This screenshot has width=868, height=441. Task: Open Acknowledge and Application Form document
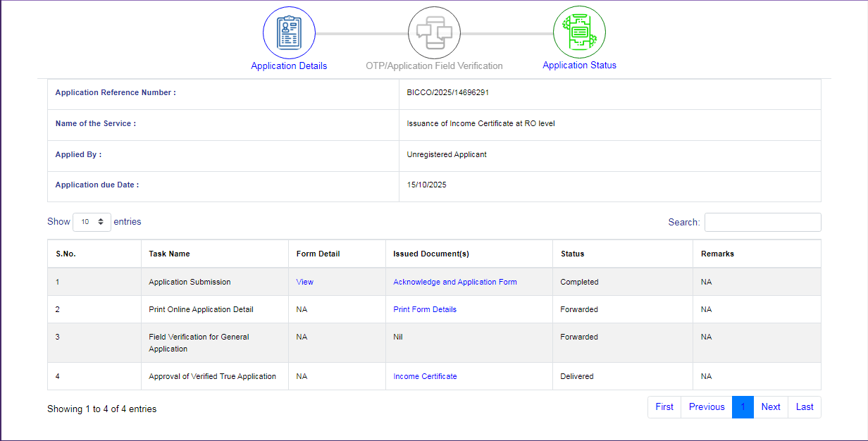coord(455,282)
